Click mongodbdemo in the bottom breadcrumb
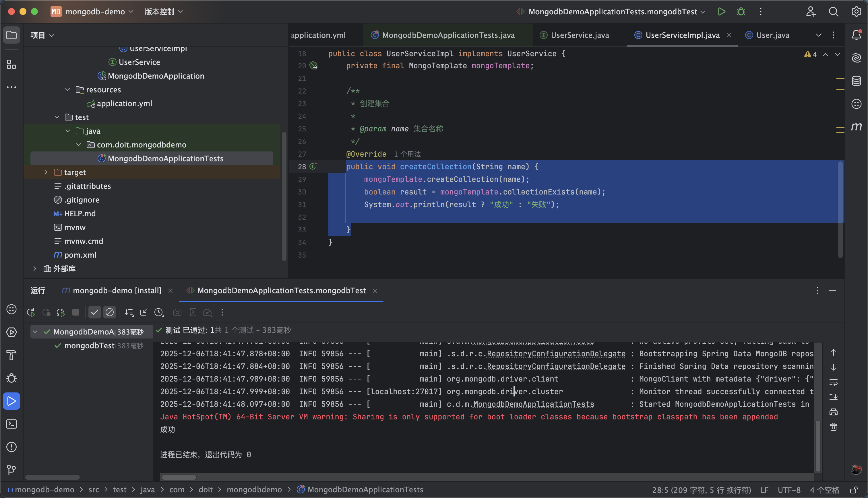The width and height of the screenshot is (868, 498). coord(254,490)
